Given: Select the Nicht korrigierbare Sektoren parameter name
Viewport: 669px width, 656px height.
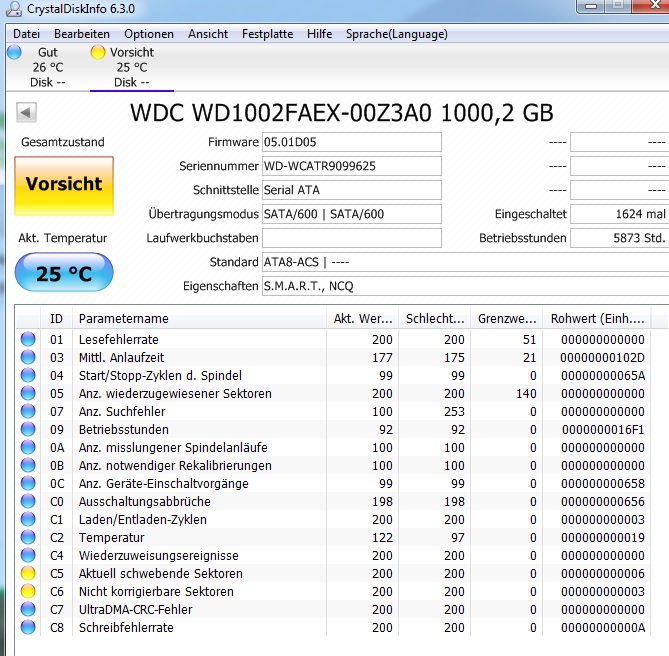Looking at the screenshot, I should tap(156, 592).
